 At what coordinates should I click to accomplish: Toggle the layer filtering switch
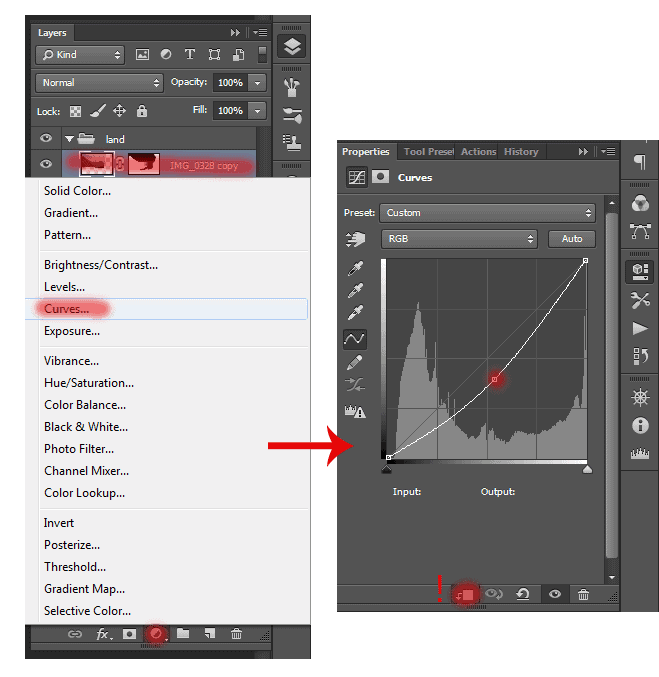pyautogui.click(x=262, y=55)
